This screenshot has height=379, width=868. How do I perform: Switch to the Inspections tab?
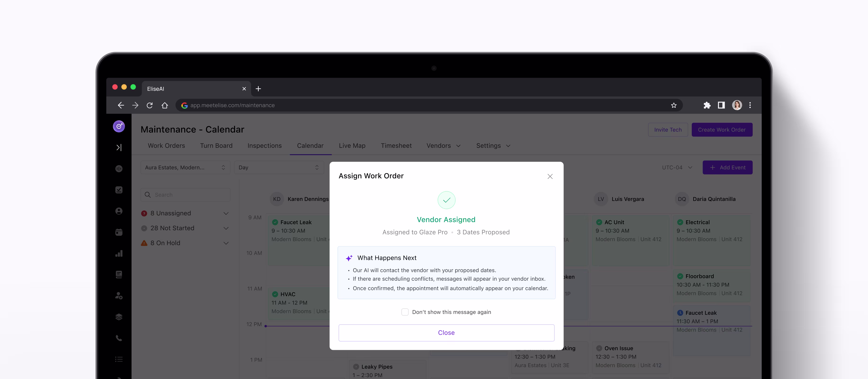pos(265,146)
